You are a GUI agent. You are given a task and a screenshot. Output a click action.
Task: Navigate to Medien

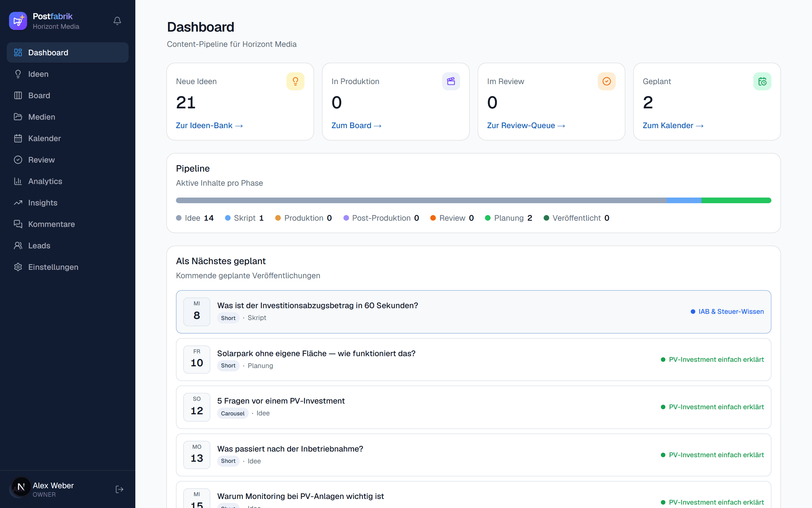pyautogui.click(x=67, y=117)
